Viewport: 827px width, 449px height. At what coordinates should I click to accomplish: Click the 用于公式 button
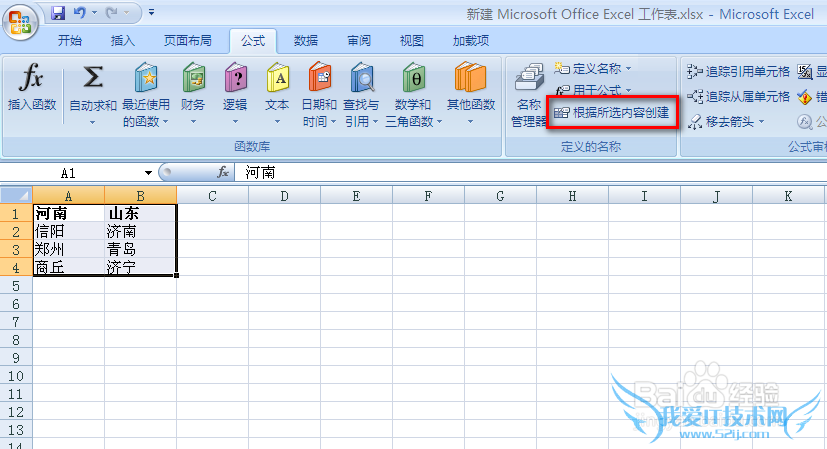[592, 90]
